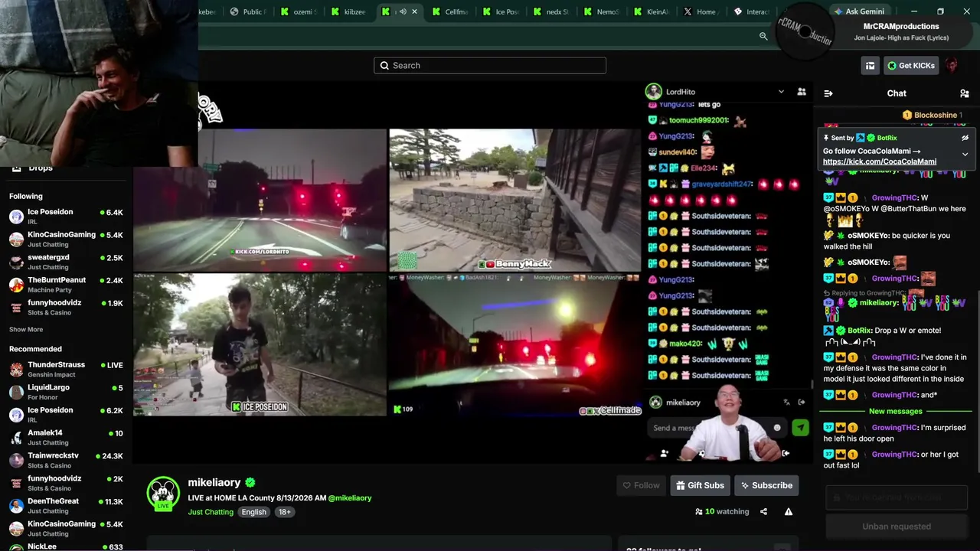Switch to the Nemo browser tab
Screen dimensions: 980x551
coord(601,11)
